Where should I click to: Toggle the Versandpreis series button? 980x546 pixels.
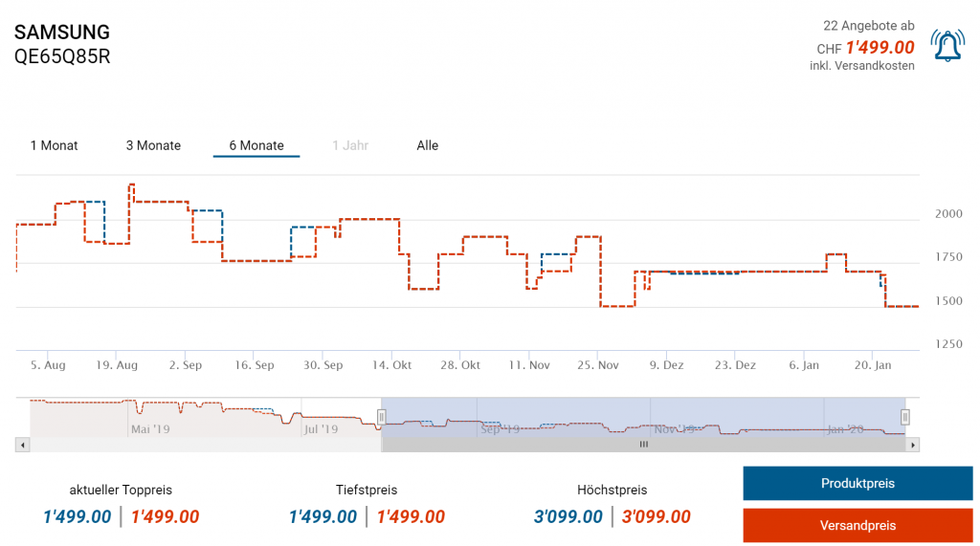pos(857,525)
